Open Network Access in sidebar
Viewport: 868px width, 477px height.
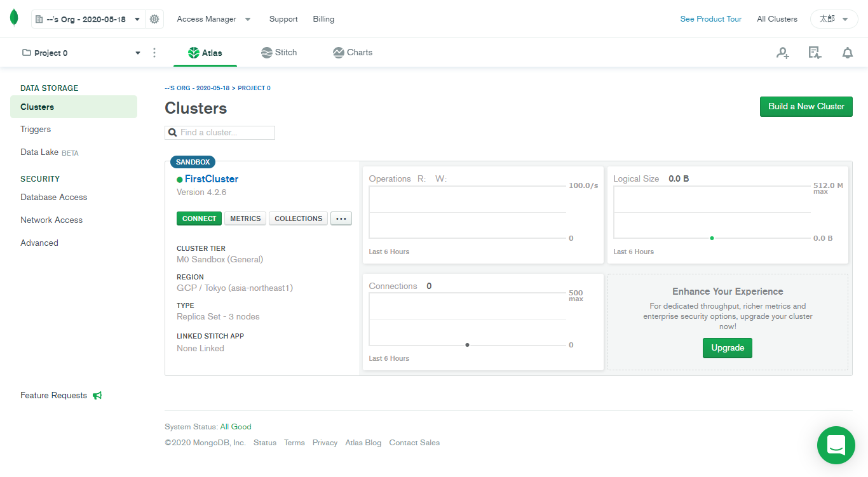tap(51, 220)
